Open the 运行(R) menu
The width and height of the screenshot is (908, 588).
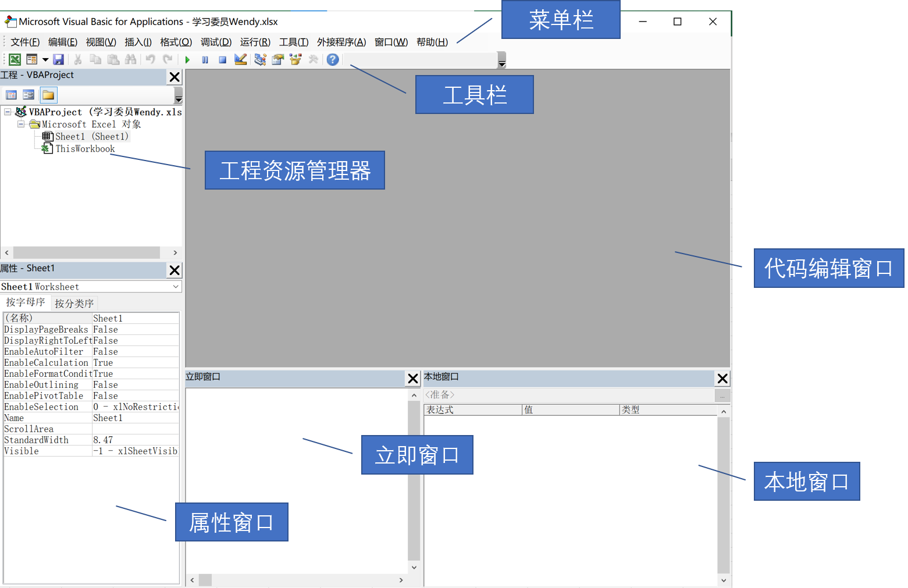pyautogui.click(x=255, y=42)
